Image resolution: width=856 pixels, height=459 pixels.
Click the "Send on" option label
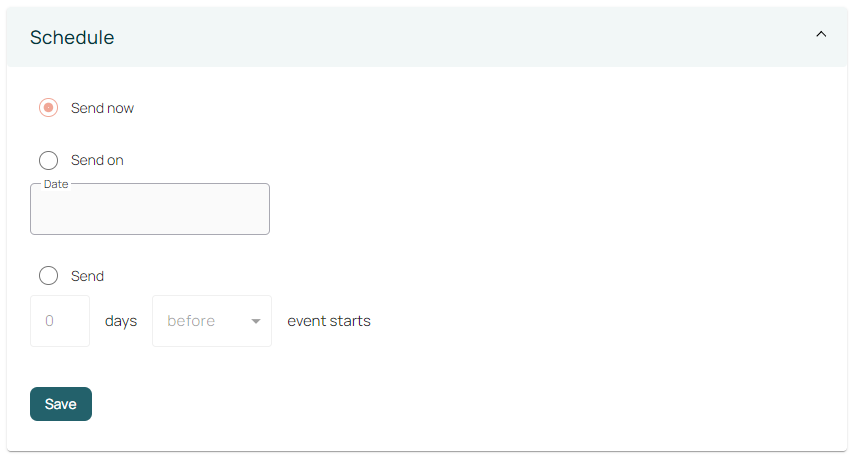point(97,160)
